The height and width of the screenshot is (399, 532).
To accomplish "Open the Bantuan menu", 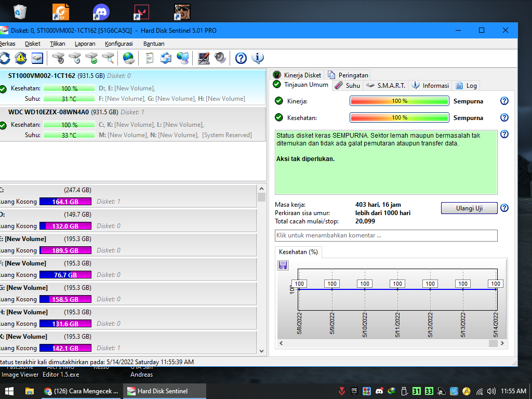I will tap(154, 44).
